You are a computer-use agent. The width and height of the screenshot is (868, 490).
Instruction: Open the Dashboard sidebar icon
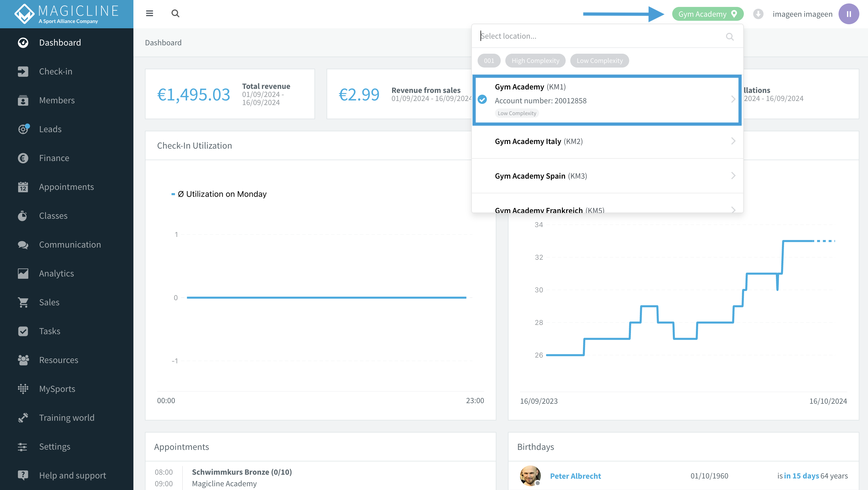coord(23,43)
